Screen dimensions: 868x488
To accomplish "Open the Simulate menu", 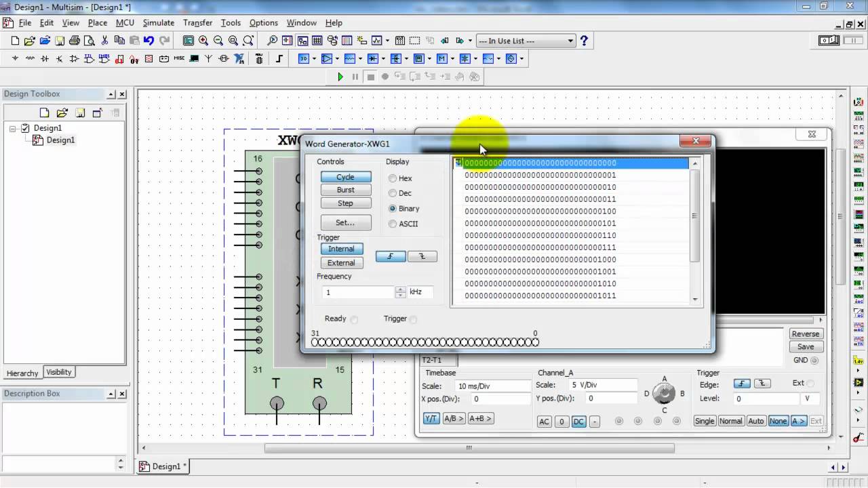I will 158,22.
